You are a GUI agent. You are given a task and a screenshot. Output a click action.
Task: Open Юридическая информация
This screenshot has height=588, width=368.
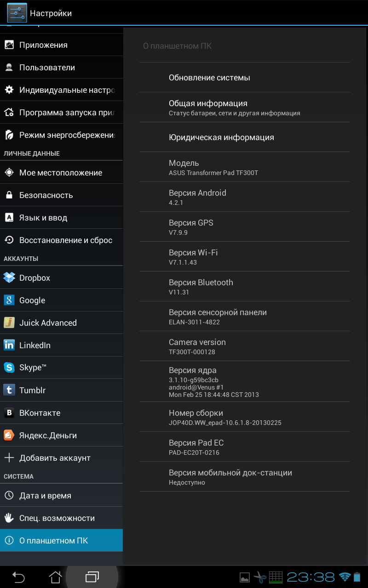221,137
